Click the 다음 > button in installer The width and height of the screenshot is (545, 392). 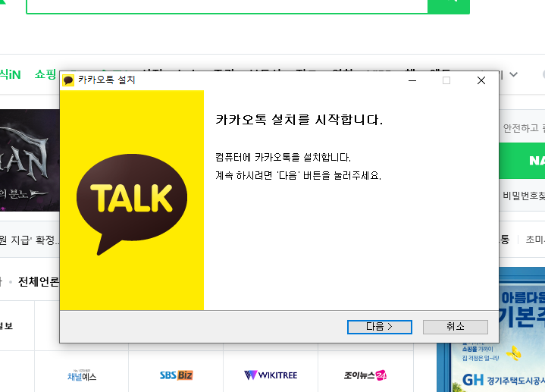coord(380,327)
